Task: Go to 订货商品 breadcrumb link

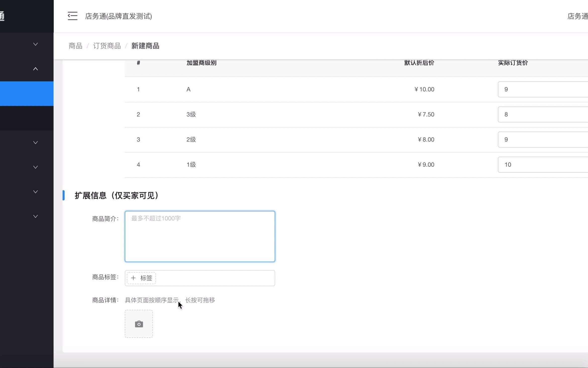Action: (107, 46)
